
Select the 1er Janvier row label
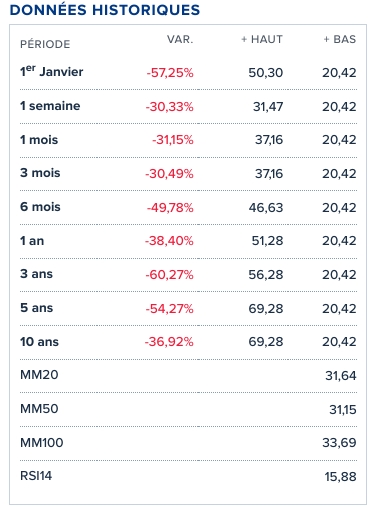click(x=52, y=71)
